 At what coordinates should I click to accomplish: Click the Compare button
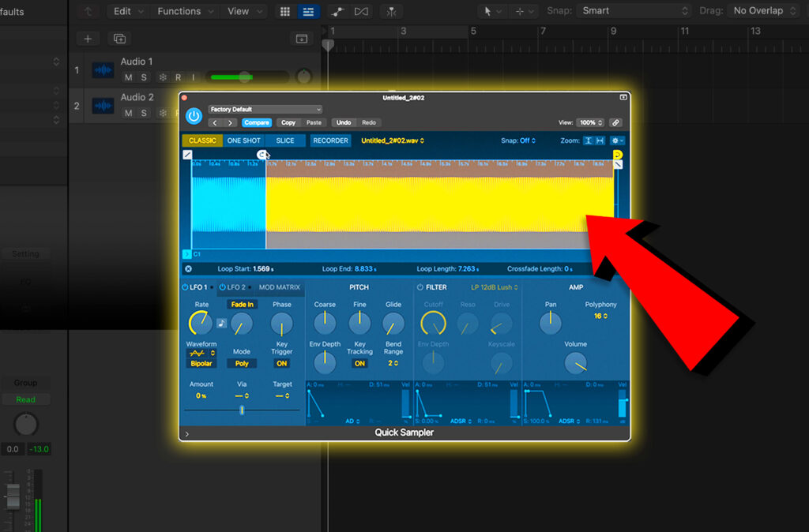pyautogui.click(x=257, y=122)
